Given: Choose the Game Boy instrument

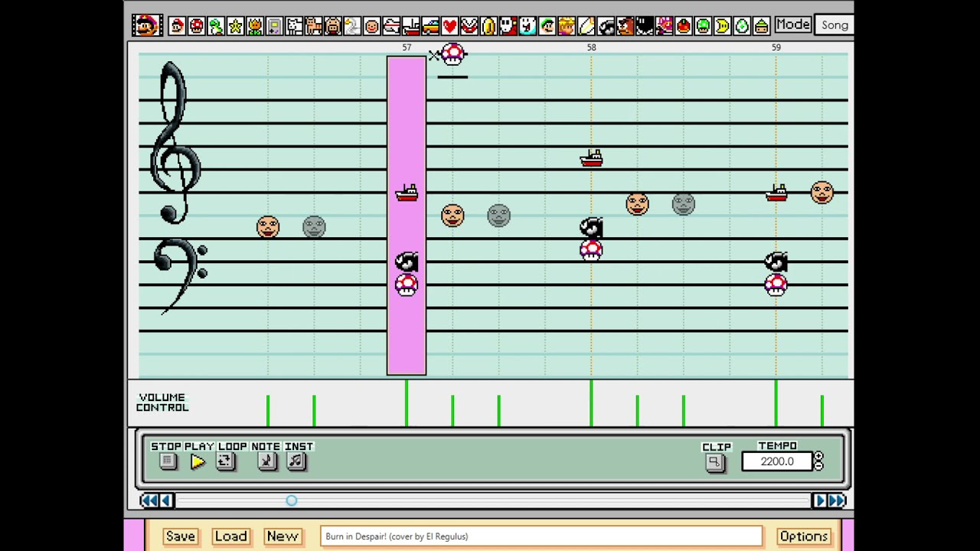Looking at the screenshot, I should [274, 26].
